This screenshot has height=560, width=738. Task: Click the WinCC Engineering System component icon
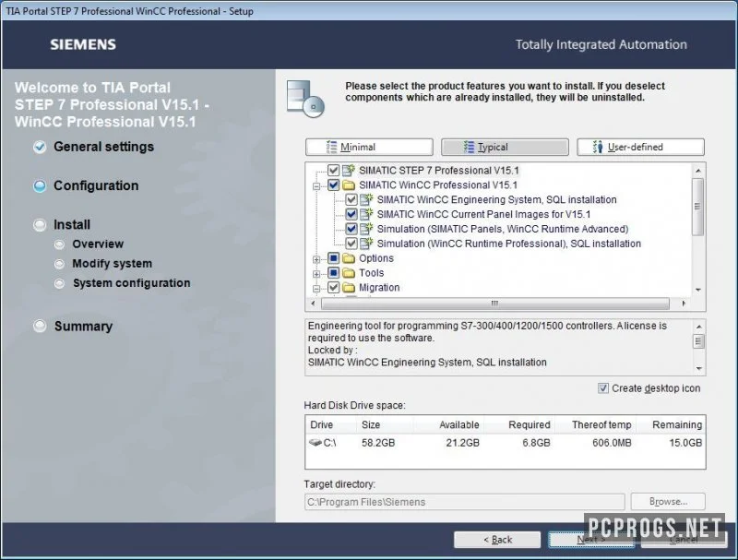pyautogui.click(x=366, y=199)
